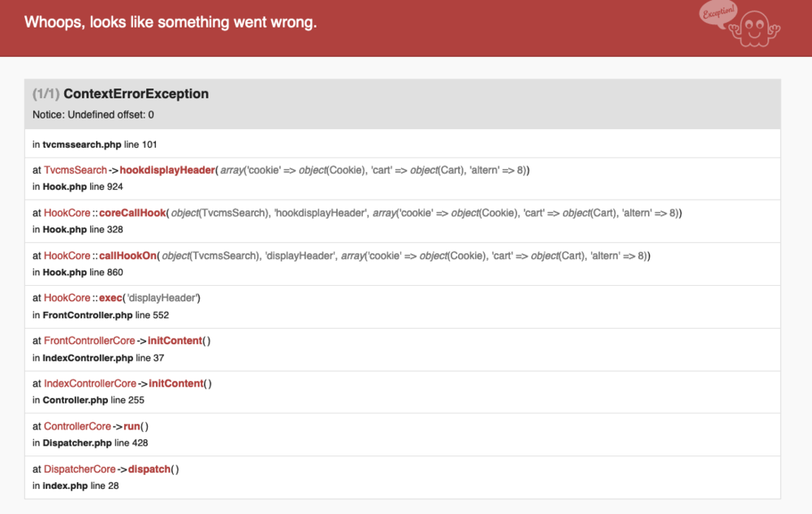Click the TvcmsSearch class name
The image size is (812, 514).
76,170
